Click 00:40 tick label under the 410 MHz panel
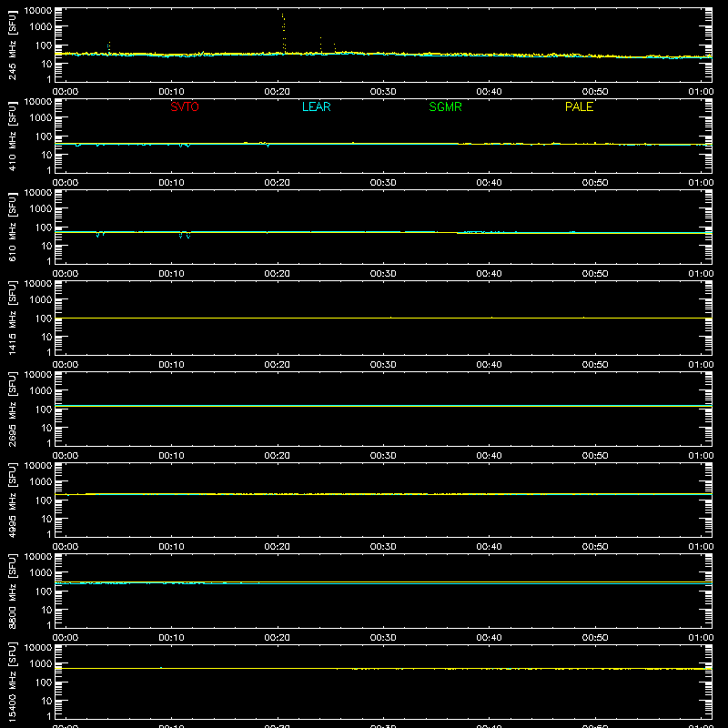Viewport: 728px width, 728px height. (x=489, y=183)
